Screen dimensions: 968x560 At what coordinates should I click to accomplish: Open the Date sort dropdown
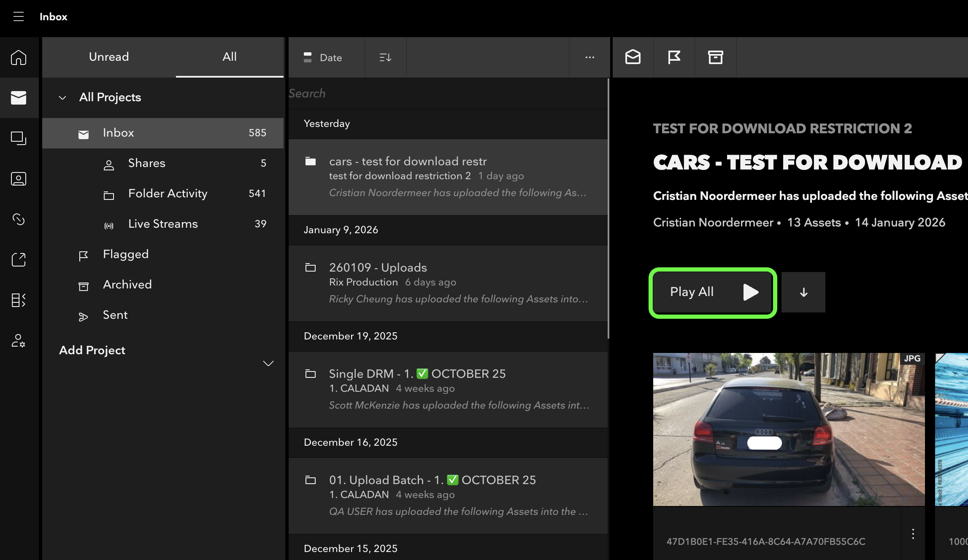(323, 57)
